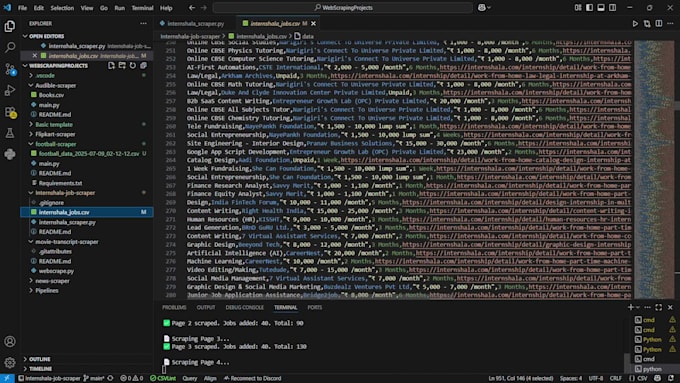The height and width of the screenshot is (383, 680).
Task: Click the editor minimap
Action: (654, 169)
